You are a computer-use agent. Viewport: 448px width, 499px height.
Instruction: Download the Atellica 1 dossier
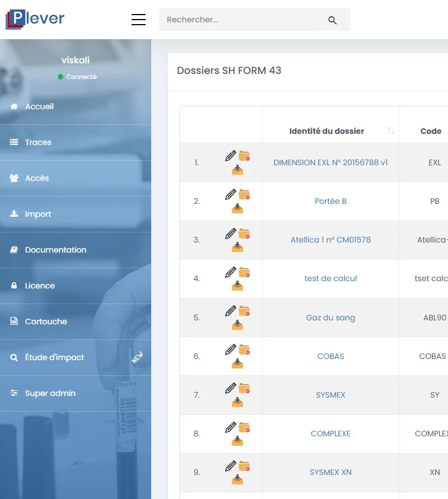pos(237,247)
